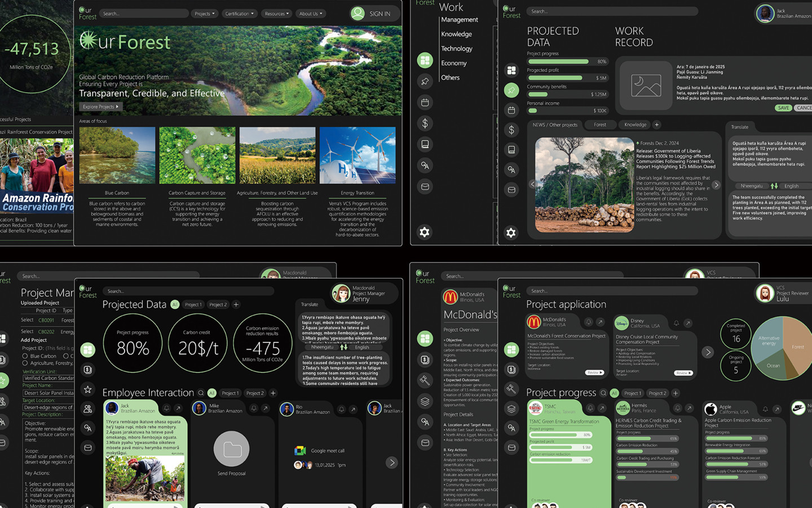The height and width of the screenshot is (508, 812).
Task: Click the notification bell on Mike's card
Action: tap(254, 408)
